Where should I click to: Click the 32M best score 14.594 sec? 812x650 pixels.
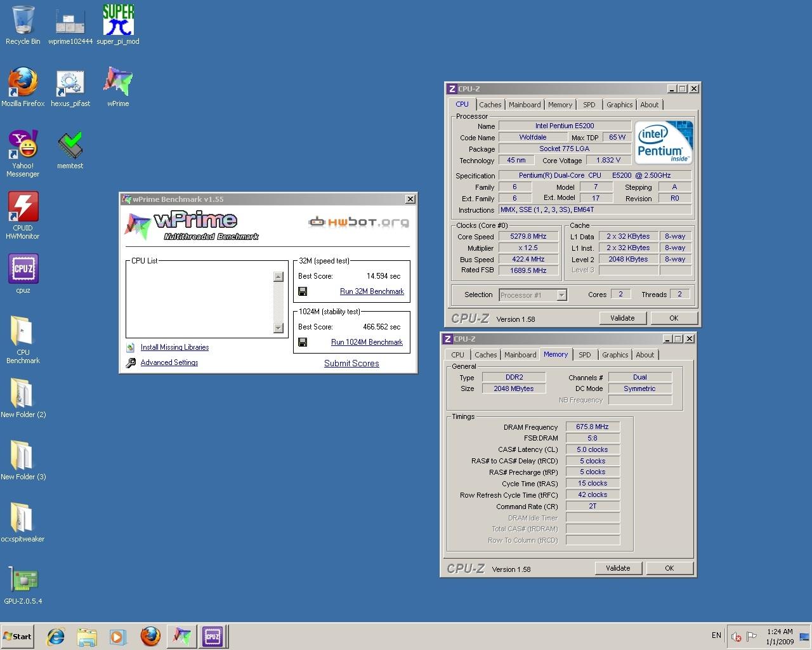click(383, 276)
